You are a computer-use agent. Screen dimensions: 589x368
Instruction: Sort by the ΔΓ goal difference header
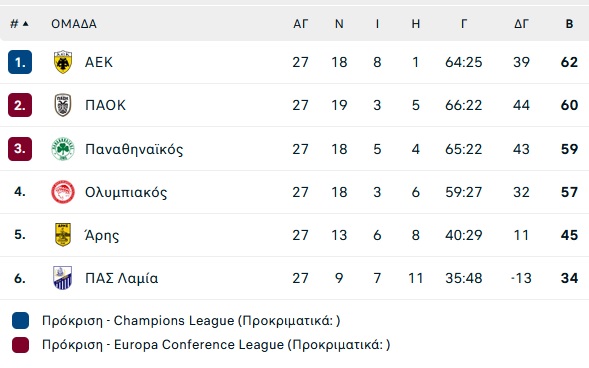[x=521, y=24]
